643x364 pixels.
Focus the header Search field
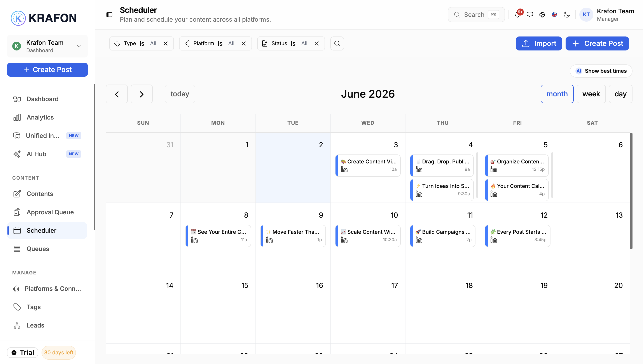coord(476,15)
